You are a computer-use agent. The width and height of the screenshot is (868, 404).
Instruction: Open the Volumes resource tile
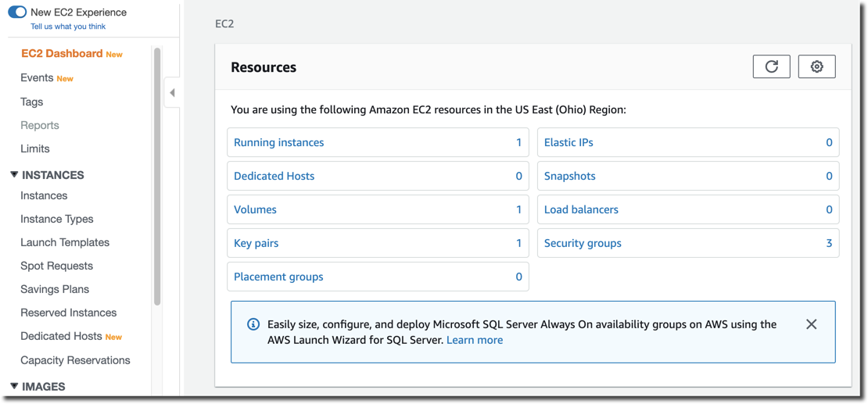pos(256,209)
